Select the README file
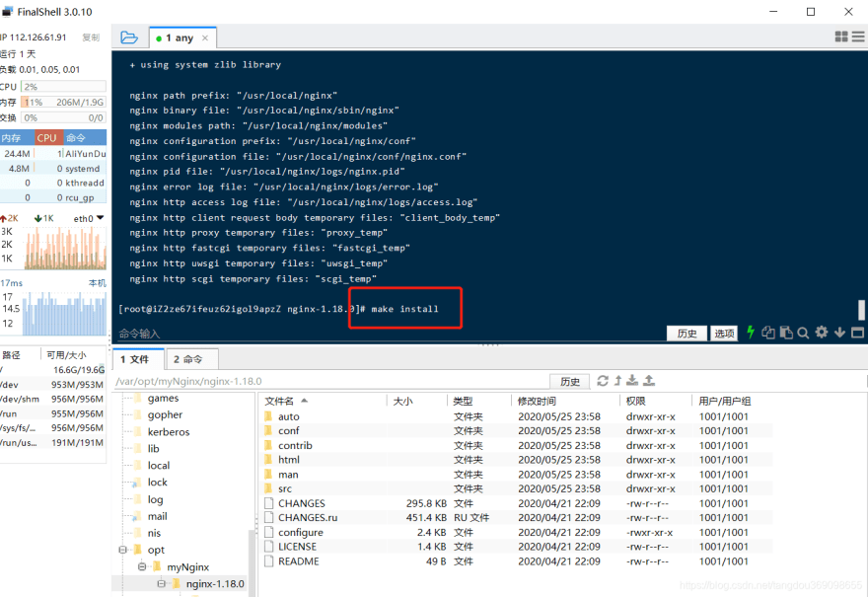868x597 pixels. click(x=517, y=561)
